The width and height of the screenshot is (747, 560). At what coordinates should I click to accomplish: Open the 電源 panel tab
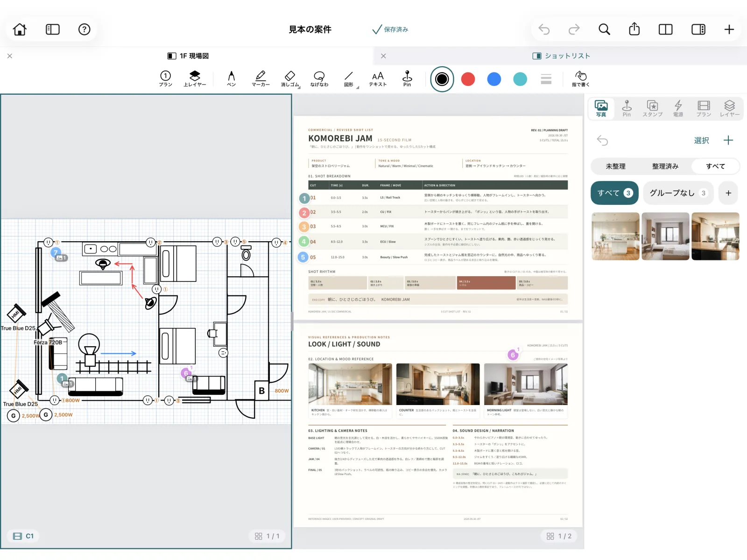(x=678, y=108)
